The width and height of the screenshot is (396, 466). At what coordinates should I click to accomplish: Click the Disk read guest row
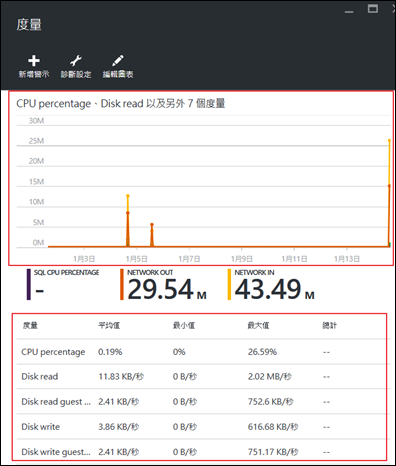click(x=203, y=401)
